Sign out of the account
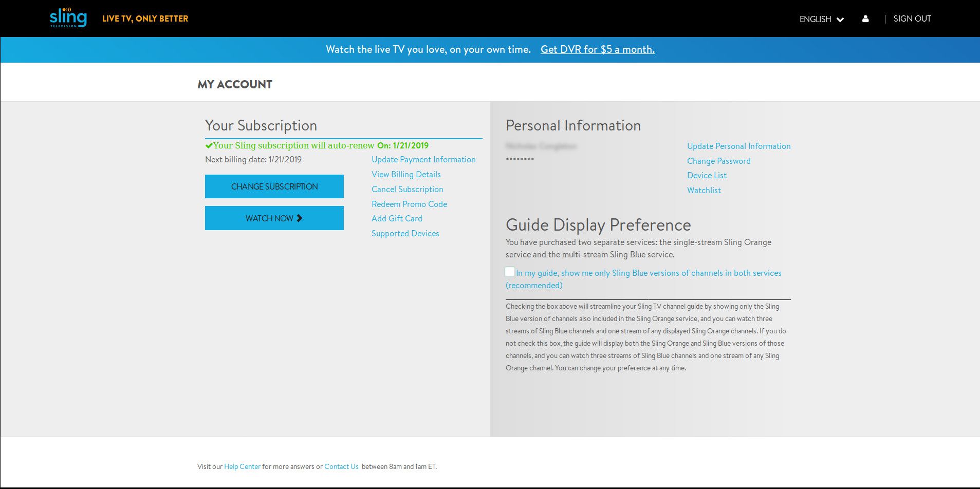This screenshot has height=489, width=980. pyautogui.click(x=912, y=18)
